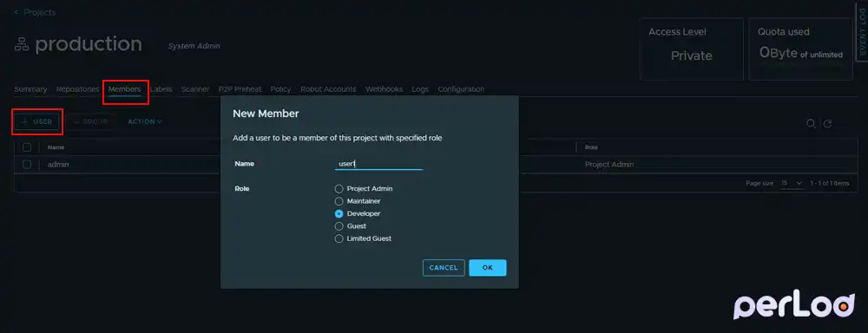Open the Repositories tab
This screenshot has height=333, width=868.
click(x=77, y=89)
